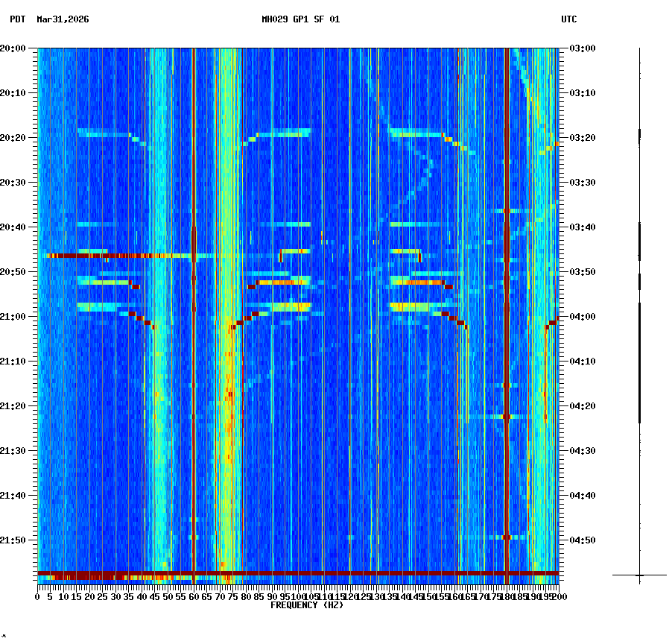Click the red event line near 20:46

(112, 256)
